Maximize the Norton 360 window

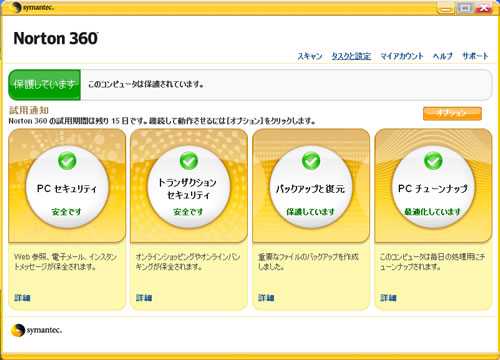point(466,8)
